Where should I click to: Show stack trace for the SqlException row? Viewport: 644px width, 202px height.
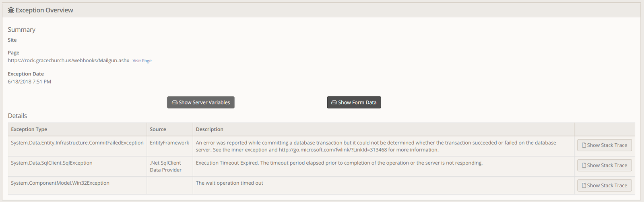(604, 165)
